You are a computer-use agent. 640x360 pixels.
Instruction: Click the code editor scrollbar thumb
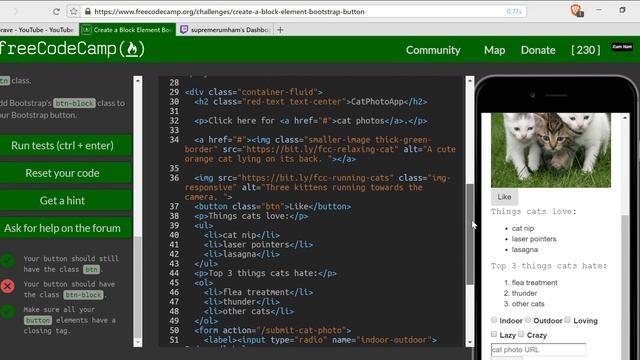pos(470,234)
